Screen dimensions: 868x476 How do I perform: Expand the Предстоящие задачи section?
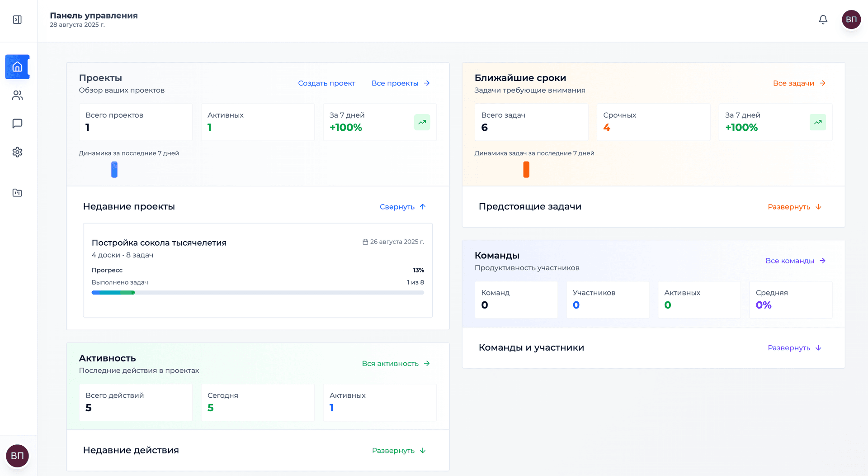pyautogui.click(x=794, y=207)
